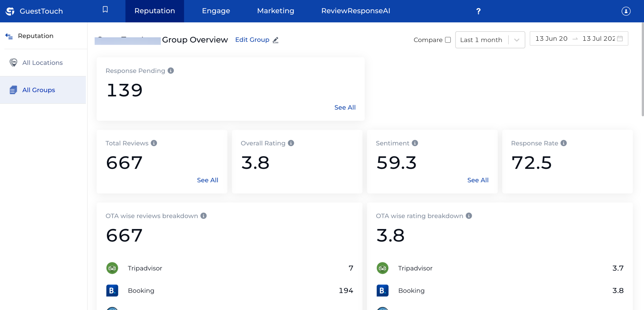Click Sentiment info icon
The height and width of the screenshot is (310, 644).
(x=415, y=143)
